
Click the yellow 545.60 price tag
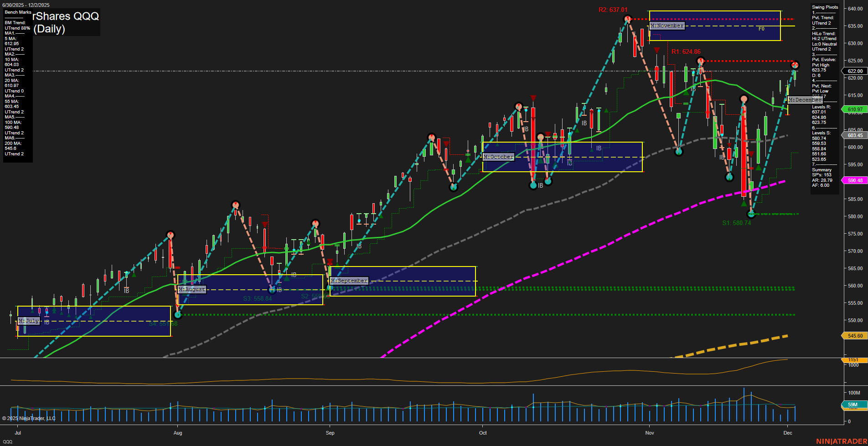click(855, 335)
